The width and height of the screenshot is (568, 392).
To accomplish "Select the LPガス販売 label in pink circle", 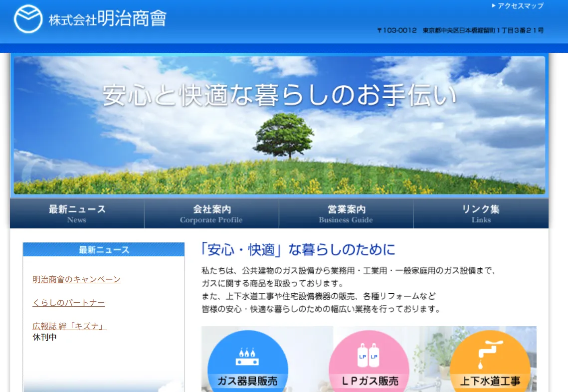I will (370, 382).
